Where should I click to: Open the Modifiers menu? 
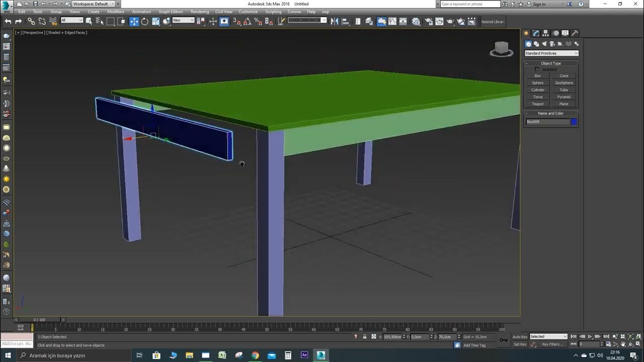coord(116,12)
